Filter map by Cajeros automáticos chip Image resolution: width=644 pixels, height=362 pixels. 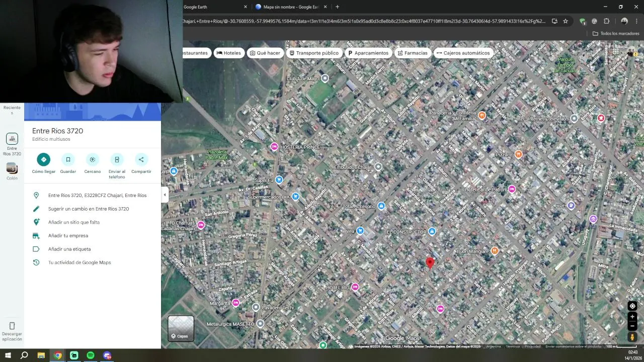(x=463, y=53)
